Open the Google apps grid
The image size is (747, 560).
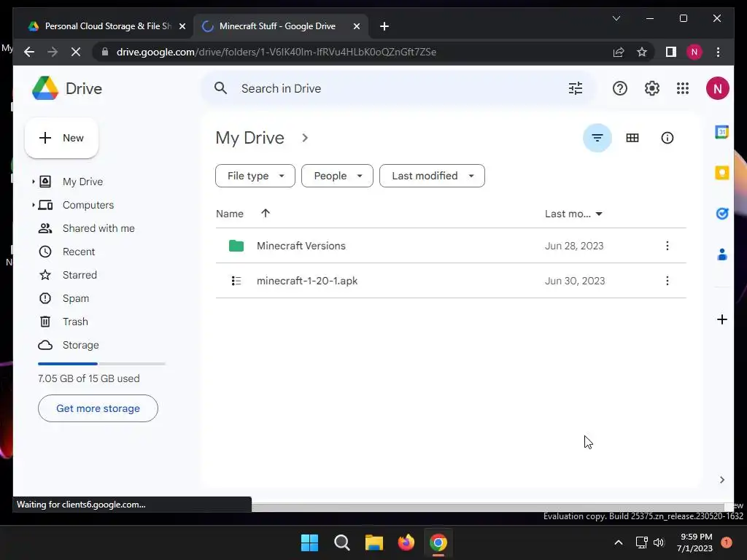click(x=683, y=88)
